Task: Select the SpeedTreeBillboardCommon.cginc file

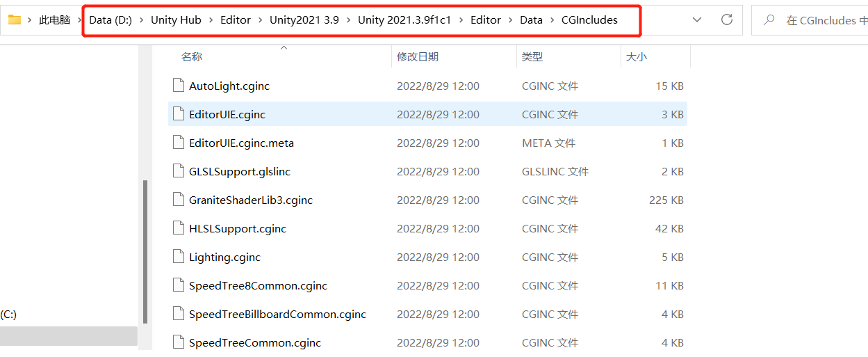Action: 277,314
